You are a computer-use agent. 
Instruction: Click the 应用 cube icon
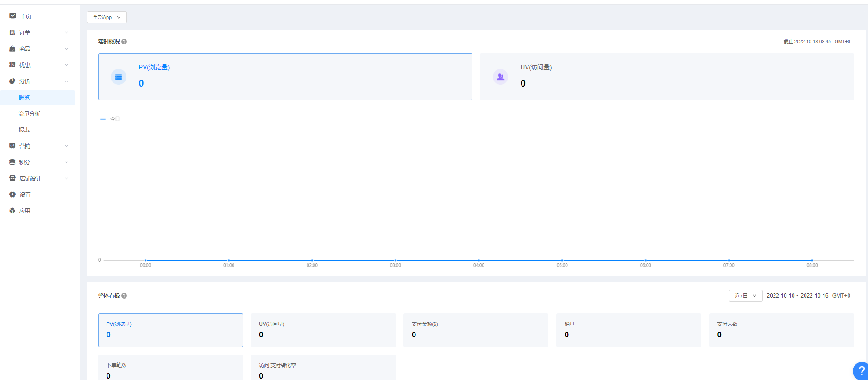[13, 211]
